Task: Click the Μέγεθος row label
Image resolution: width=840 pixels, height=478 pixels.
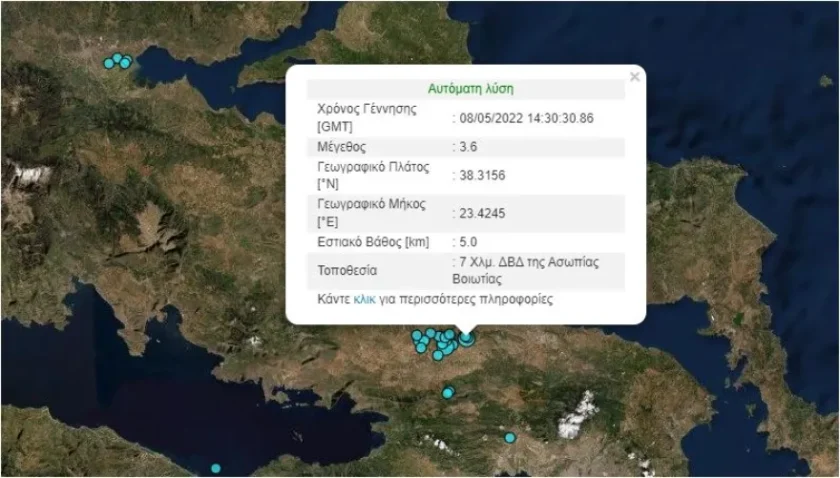Action: click(341, 147)
